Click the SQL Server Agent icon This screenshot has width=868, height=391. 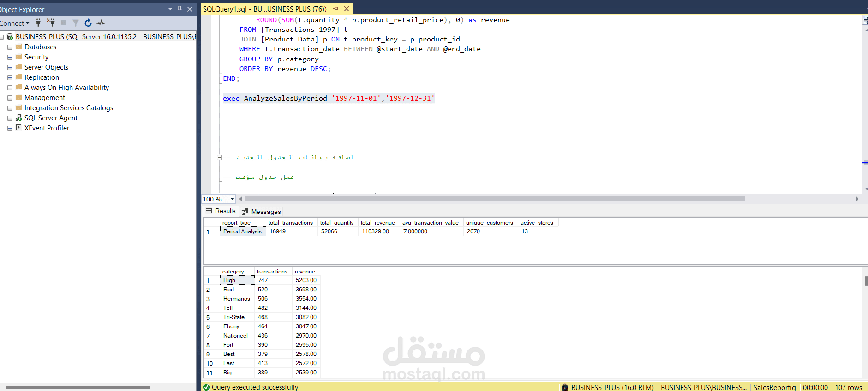[x=18, y=118]
